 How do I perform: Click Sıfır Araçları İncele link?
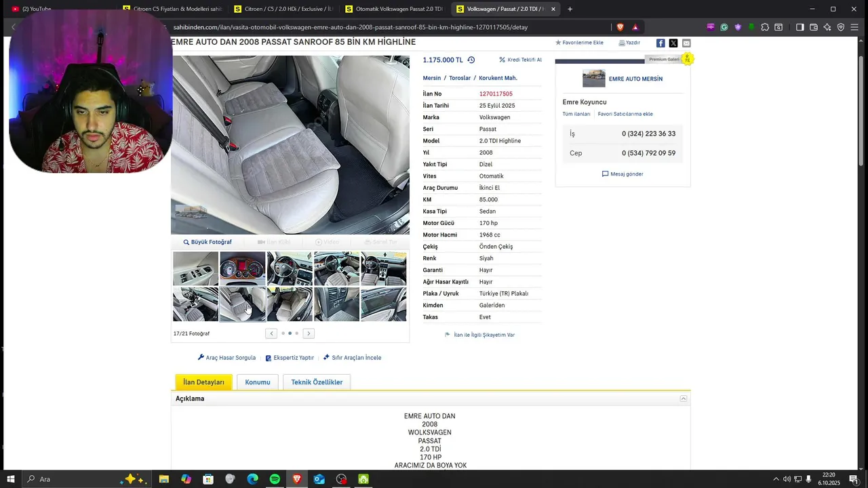pos(352,358)
